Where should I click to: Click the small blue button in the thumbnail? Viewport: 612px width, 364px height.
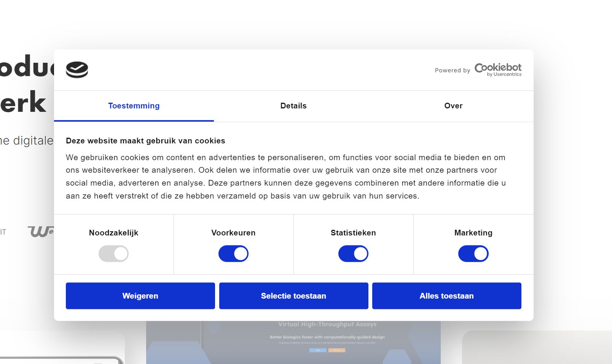point(318,350)
